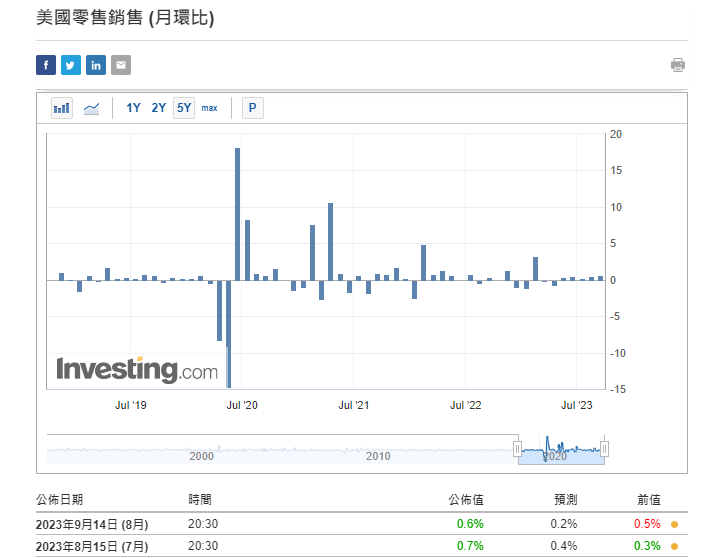
Task: Click left handle of range navigator
Action: pos(518,449)
